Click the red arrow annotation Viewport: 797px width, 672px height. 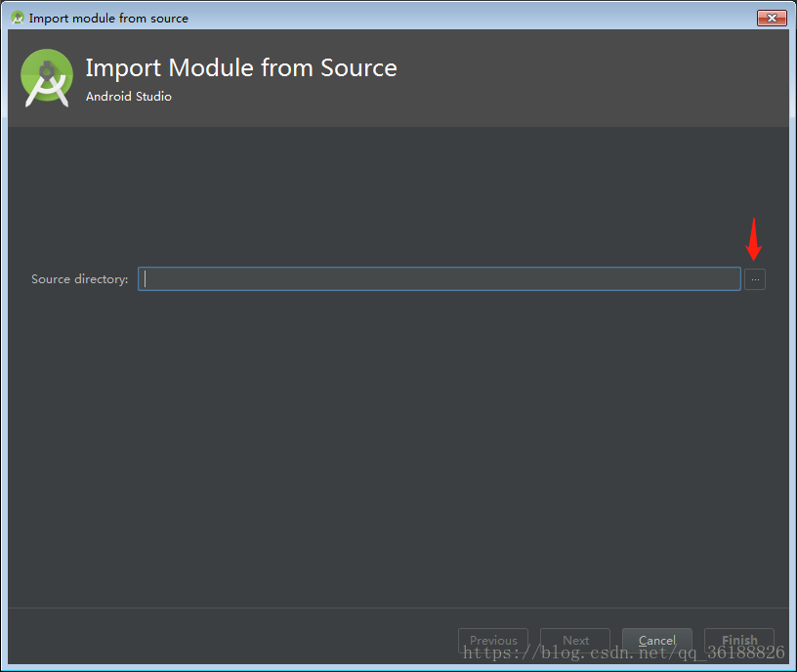[752, 239]
